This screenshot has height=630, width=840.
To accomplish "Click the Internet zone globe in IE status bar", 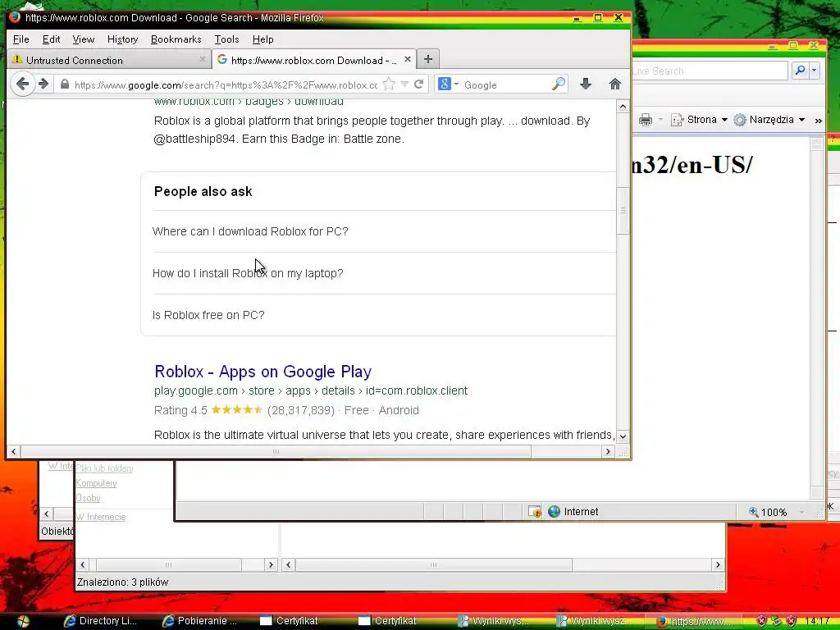I will [554, 512].
